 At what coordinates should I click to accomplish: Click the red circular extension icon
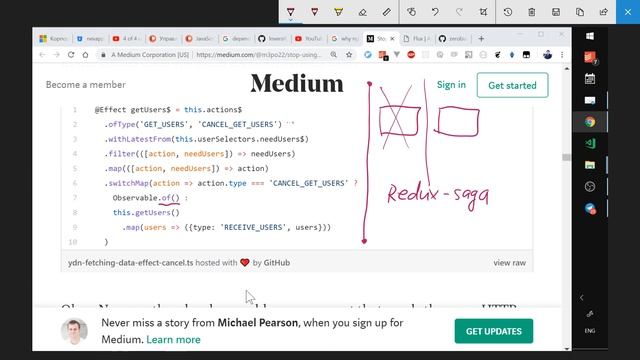pyautogui.click(x=411, y=55)
